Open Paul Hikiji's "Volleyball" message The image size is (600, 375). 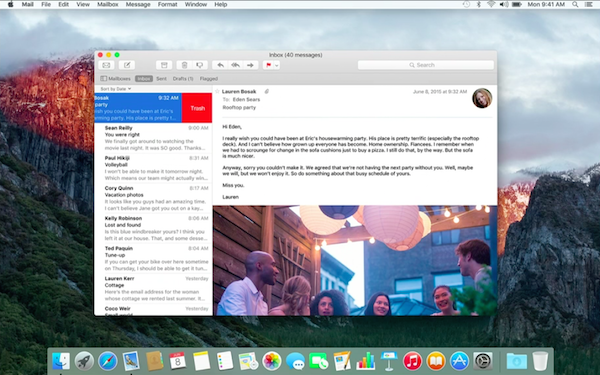[153, 168]
